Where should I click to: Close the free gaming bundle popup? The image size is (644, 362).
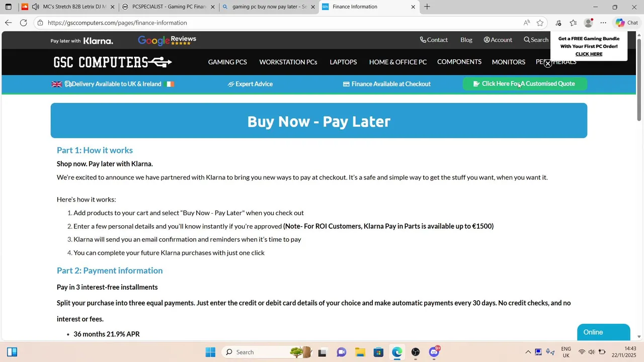(x=548, y=63)
